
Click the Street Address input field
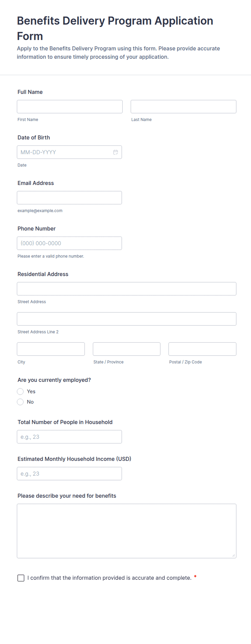pos(127,289)
